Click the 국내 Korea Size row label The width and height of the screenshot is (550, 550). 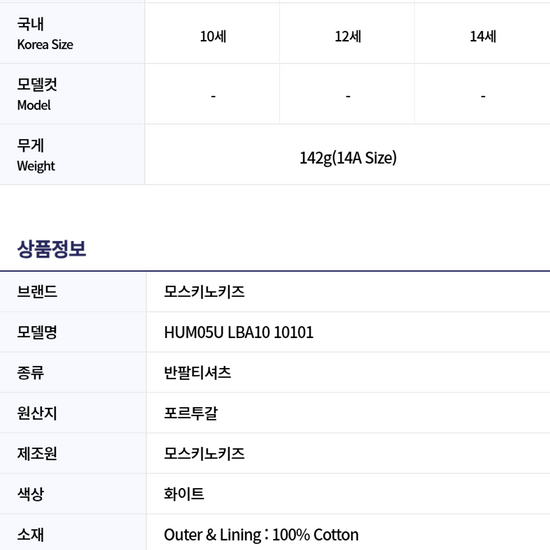pyautogui.click(x=45, y=34)
